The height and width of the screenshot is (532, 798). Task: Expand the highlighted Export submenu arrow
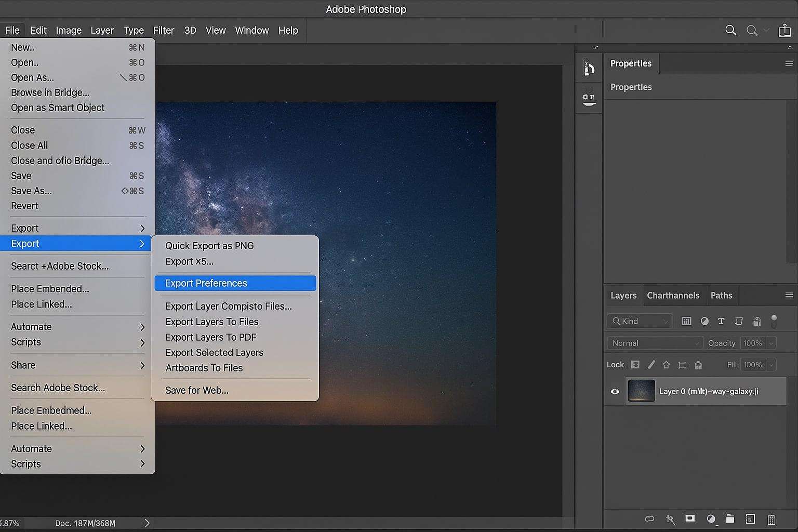[x=142, y=244]
